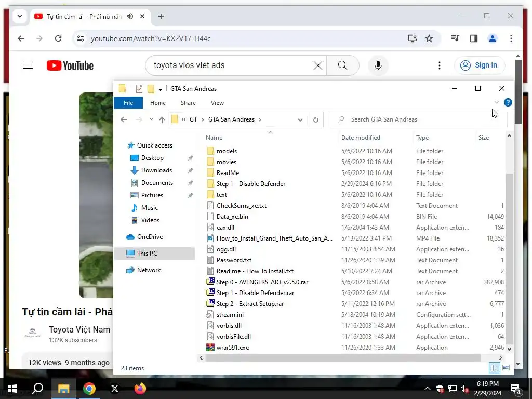
Task: Expand the Explorer ribbon chevron
Action: [496, 102]
